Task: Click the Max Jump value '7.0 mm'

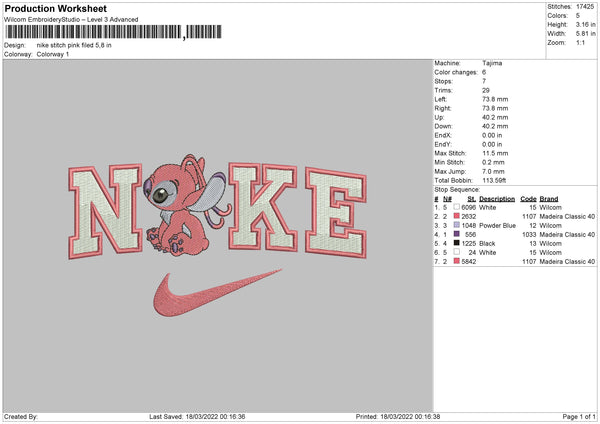Action: point(493,171)
